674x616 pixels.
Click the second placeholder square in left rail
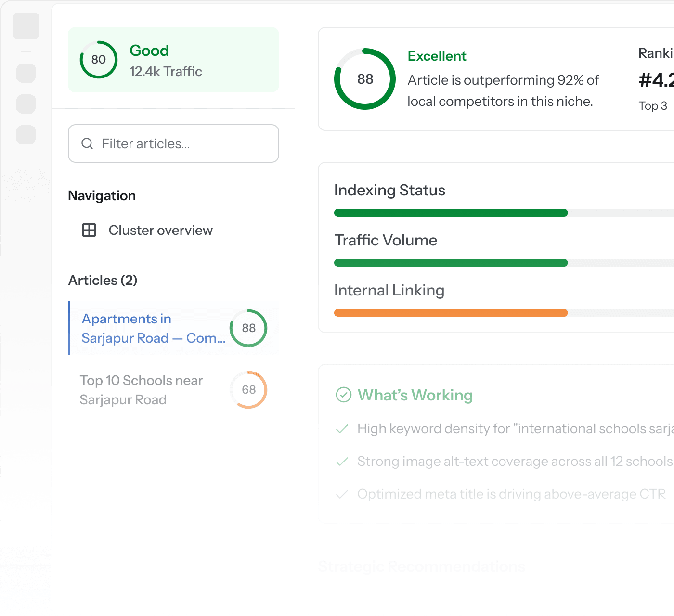pos(26,73)
